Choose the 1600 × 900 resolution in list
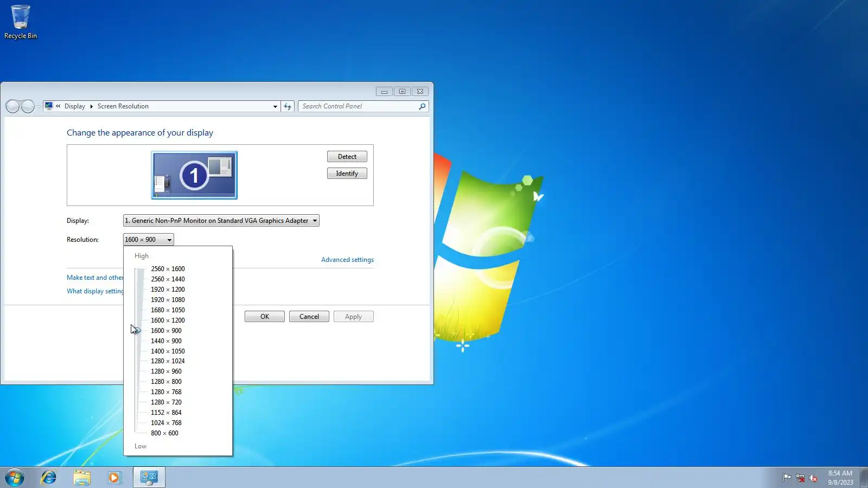Viewport: 868px width, 488px height. coord(166,331)
